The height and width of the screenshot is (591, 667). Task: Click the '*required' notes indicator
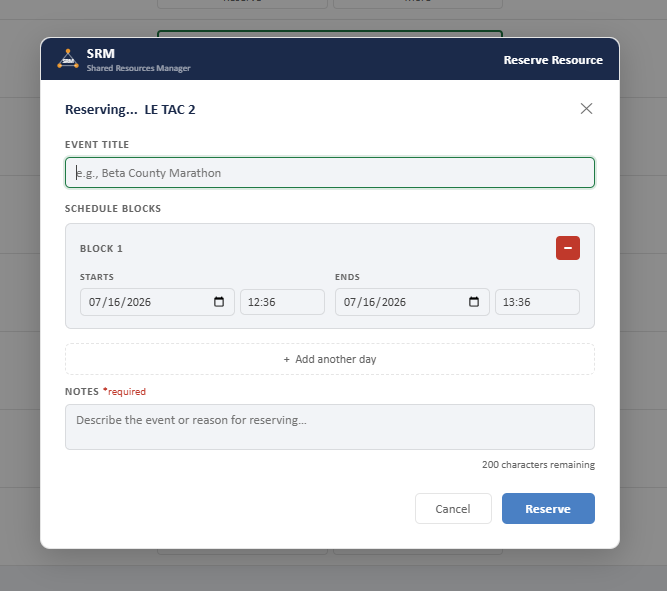[x=124, y=391]
